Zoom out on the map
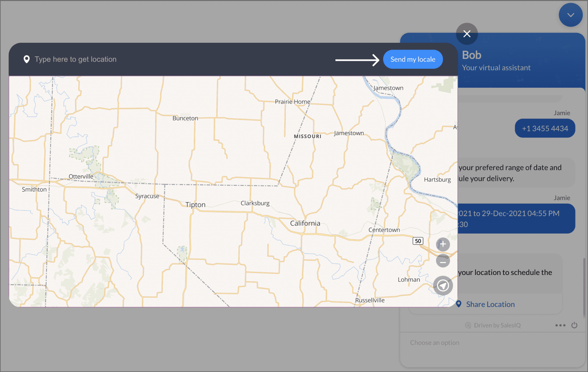Viewport: 588px width, 372px height. pos(443,261)
